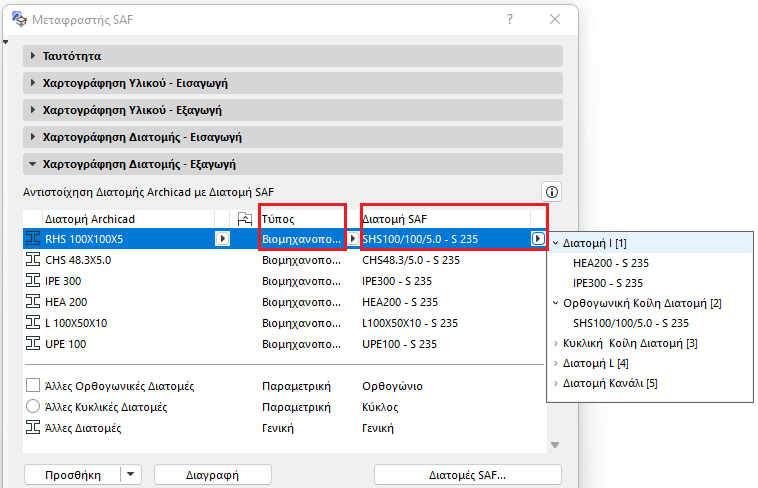The width and height of the screenshot is (758, 488).
Task: Click the help question mark in title bar
Action: [x=510, y=19]
